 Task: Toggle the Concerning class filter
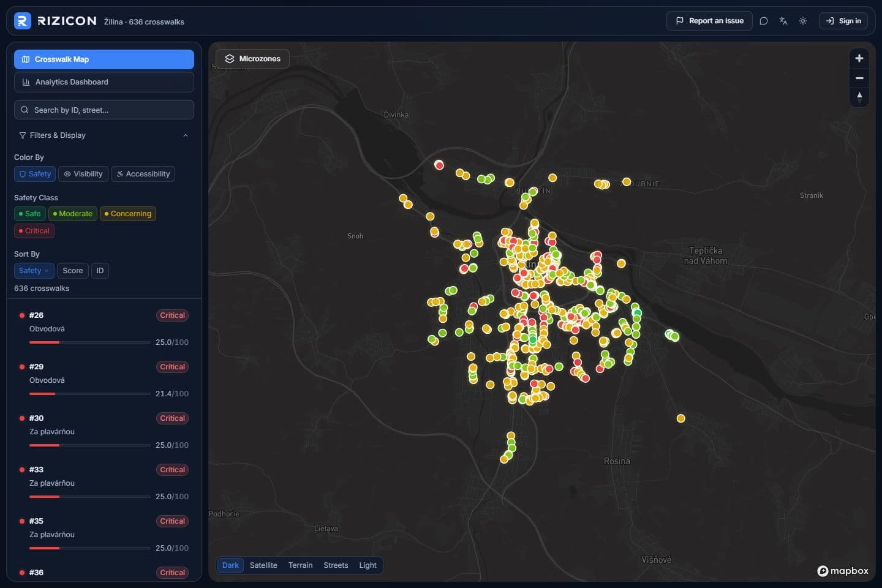[x=128, y=214]
